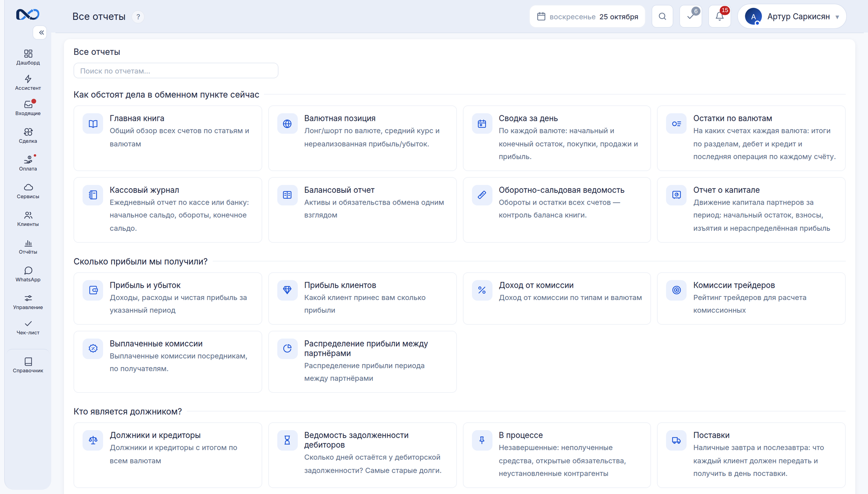Open Распределение прибыли между партнёрами report
Viewport: 868px width, 494px height.
tap(362, 362)
